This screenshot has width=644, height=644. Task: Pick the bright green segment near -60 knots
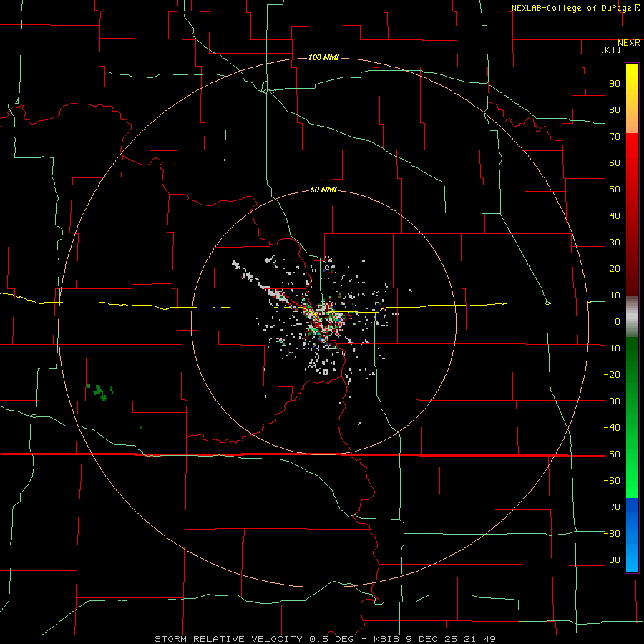(632, 481)
